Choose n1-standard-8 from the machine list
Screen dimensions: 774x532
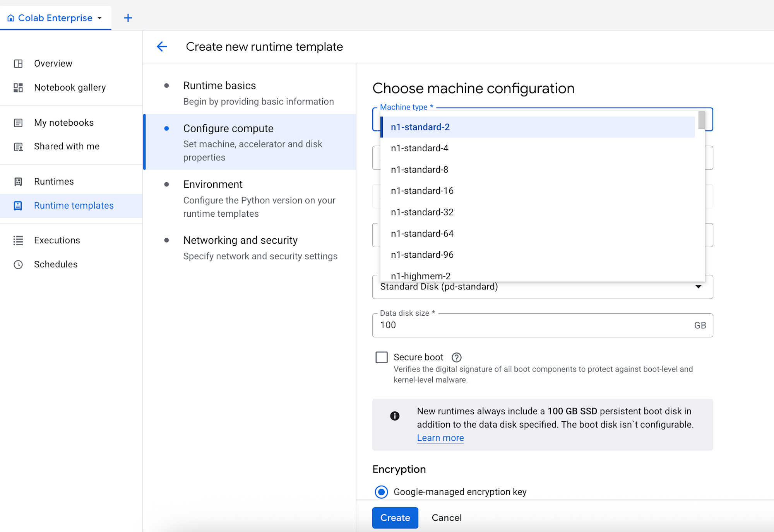coord(420,169)
